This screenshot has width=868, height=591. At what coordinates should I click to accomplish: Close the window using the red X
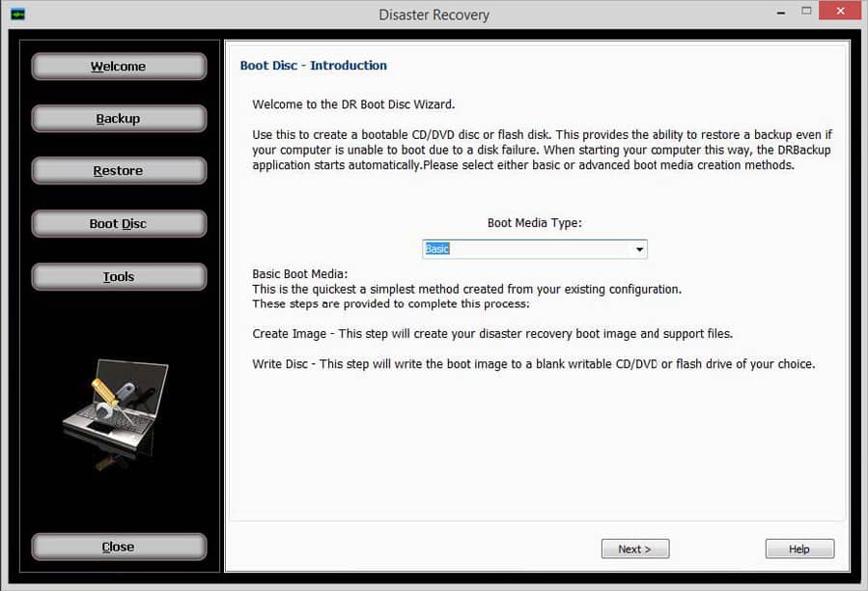click(x=840, y=11)
